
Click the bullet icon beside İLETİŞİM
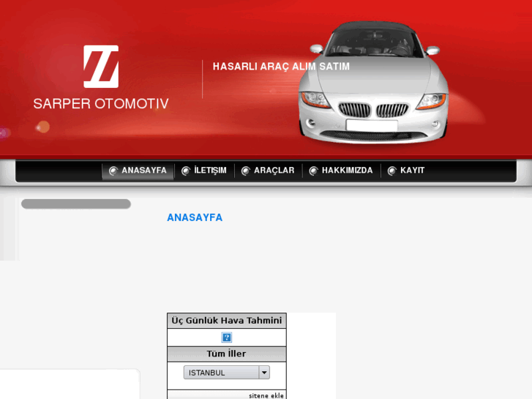pos(186,171)
